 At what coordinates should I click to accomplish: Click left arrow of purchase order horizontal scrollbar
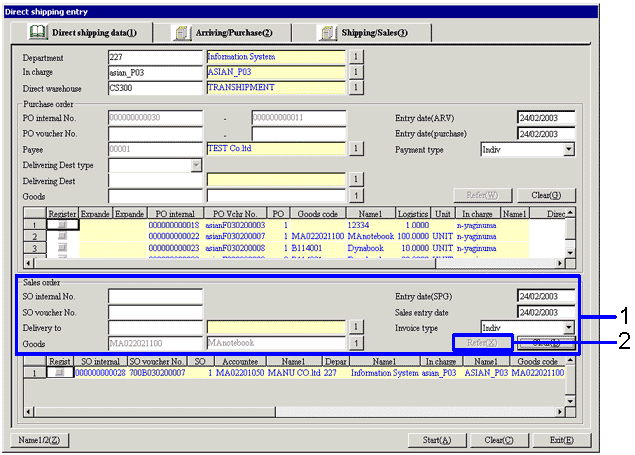click(28, 263)
